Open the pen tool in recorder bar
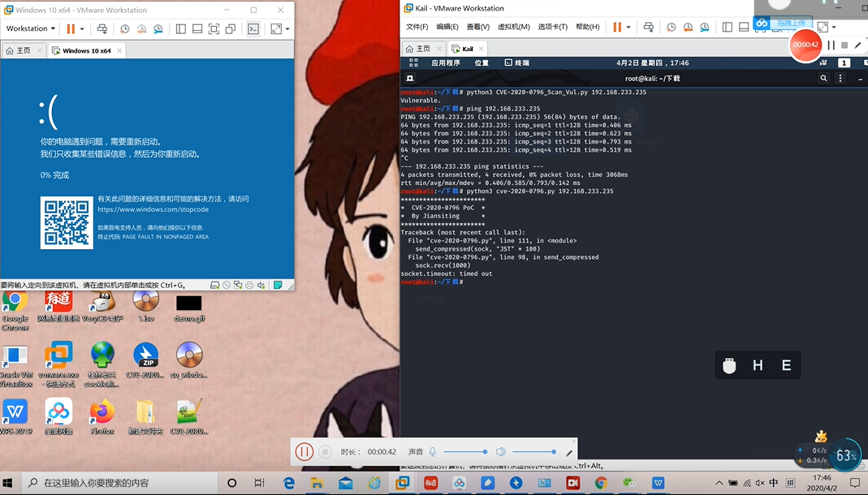868x495 pixels. [568, 453]
